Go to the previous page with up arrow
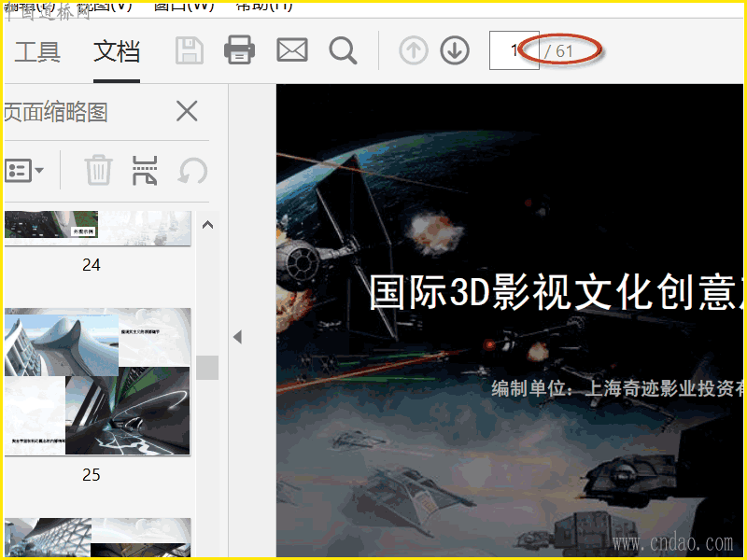 (x=413, y=50)
